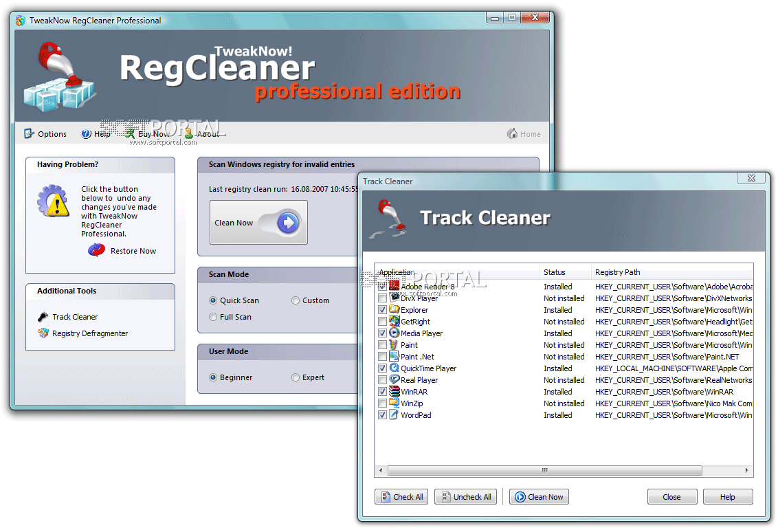Go to Home in RegCleaner toolbar
Image resolution: width=778 pixels, height=532 pixels.
524,134
